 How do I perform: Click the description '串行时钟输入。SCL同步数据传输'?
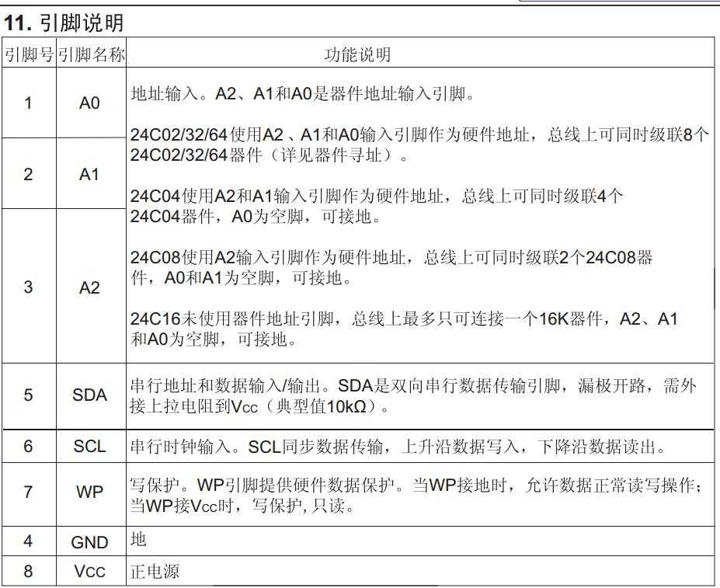pos(398,447)
